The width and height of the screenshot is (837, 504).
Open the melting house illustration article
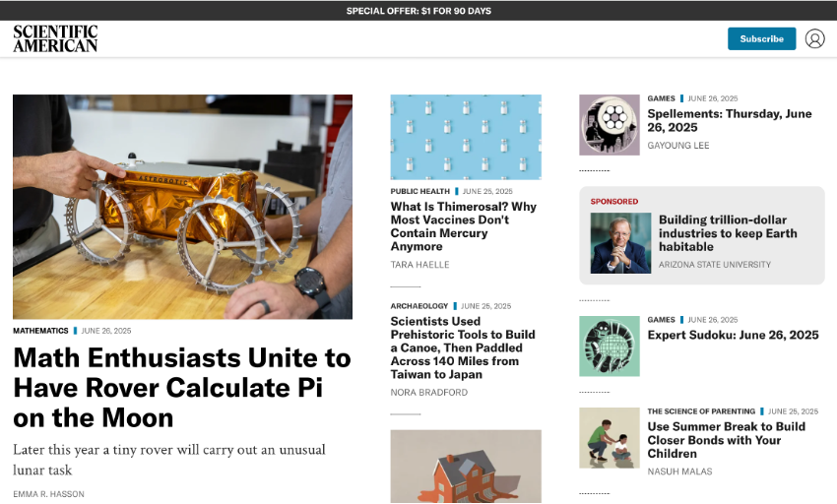(466, 466)
